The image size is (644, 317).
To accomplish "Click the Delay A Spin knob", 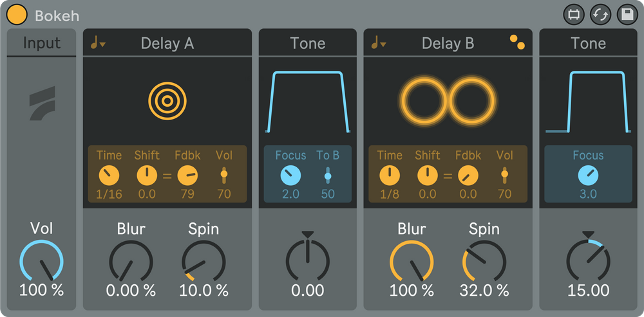I will [x=204, y=262].
